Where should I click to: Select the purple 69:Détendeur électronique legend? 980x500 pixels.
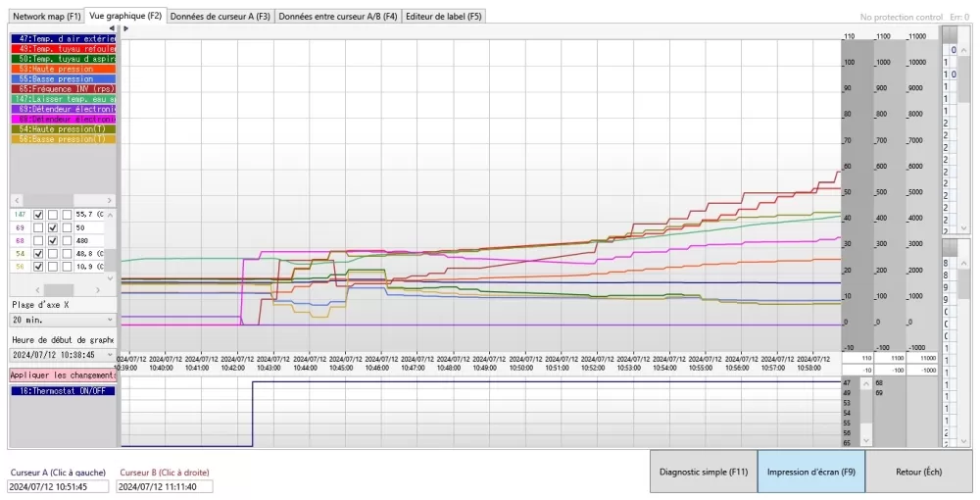(x=64, y=109)
